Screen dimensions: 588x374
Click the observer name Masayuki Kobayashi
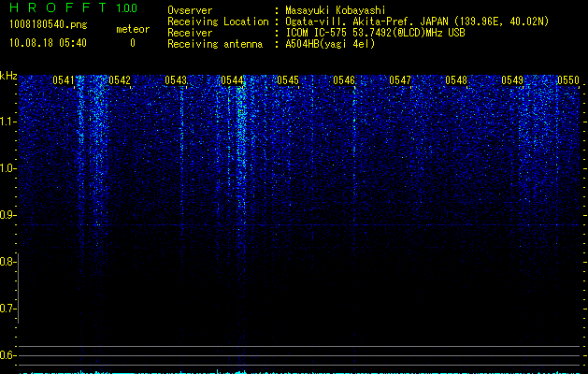[336, 10]
